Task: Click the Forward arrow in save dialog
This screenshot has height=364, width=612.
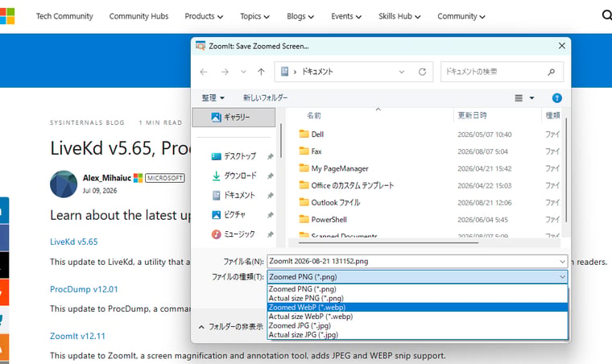Action: click(x=225, y=72)
